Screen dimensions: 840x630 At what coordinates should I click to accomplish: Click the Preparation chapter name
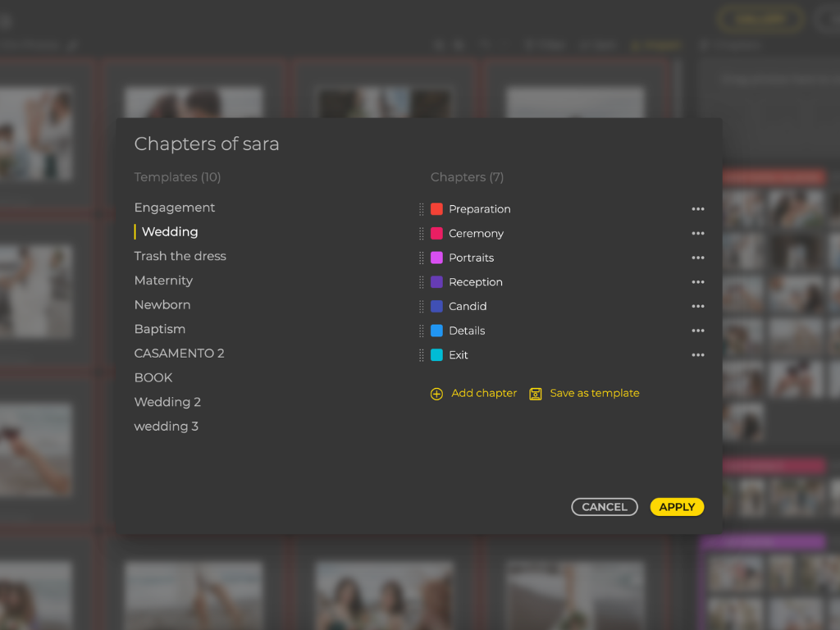click(x=479, y=209)
